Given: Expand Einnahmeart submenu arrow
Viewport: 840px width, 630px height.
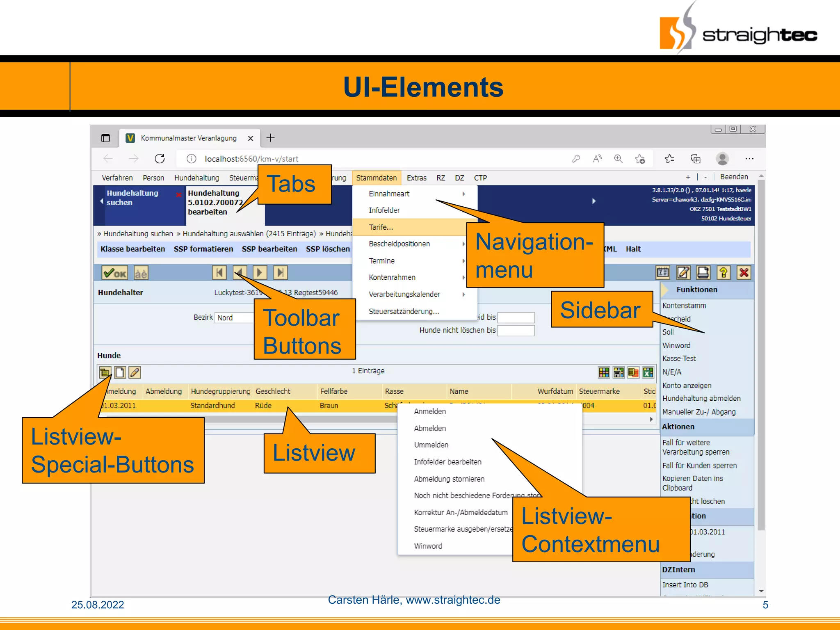Looking at the screenshot, I should [x=463, y=194].
